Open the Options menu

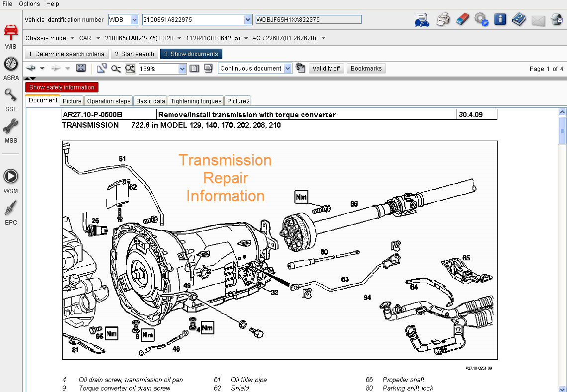(x=29, y=4)
